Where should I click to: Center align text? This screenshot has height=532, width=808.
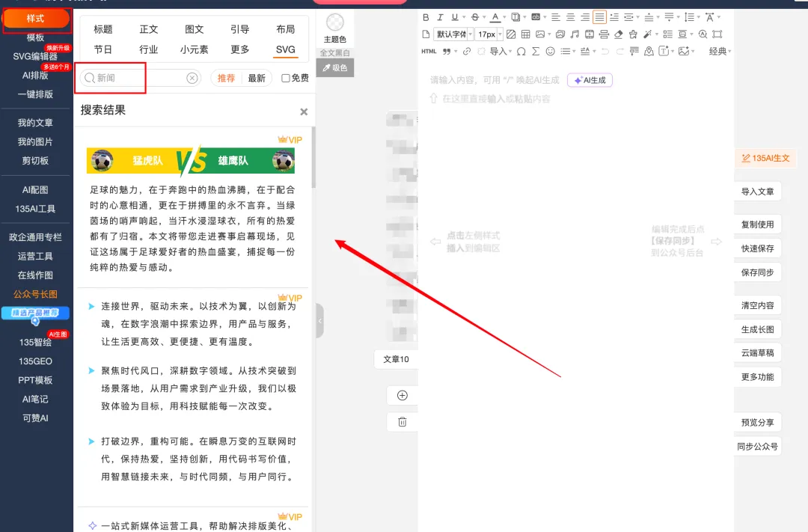(x=570, y=17)
